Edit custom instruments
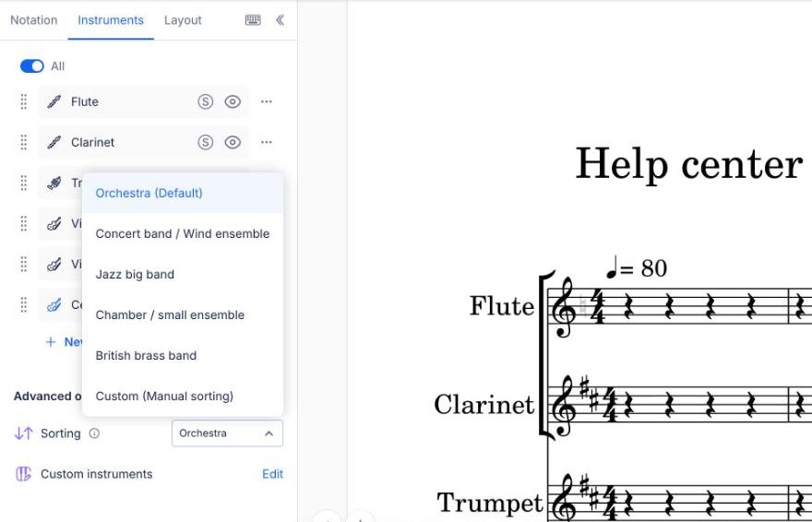 tap(272, 474)
